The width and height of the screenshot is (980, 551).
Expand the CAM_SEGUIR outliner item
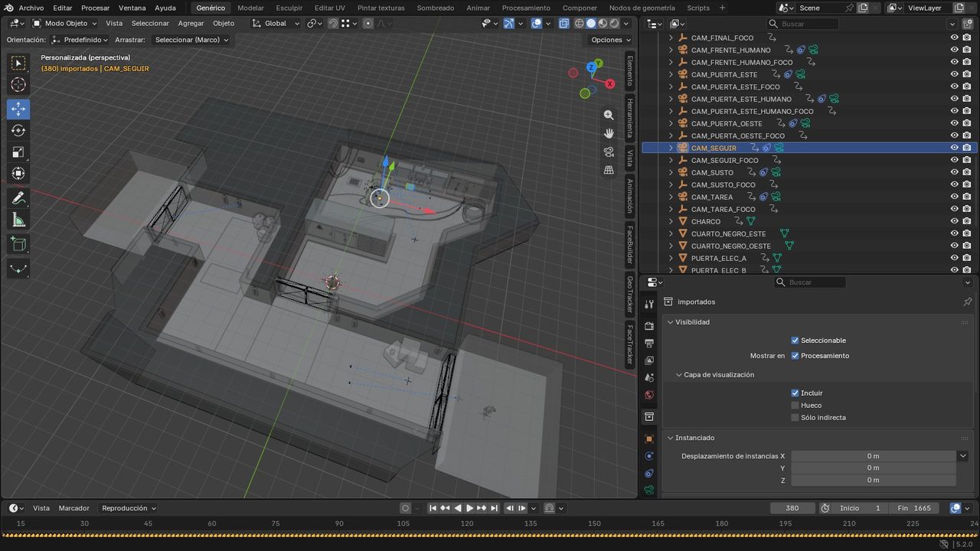(x=671, y=148)
